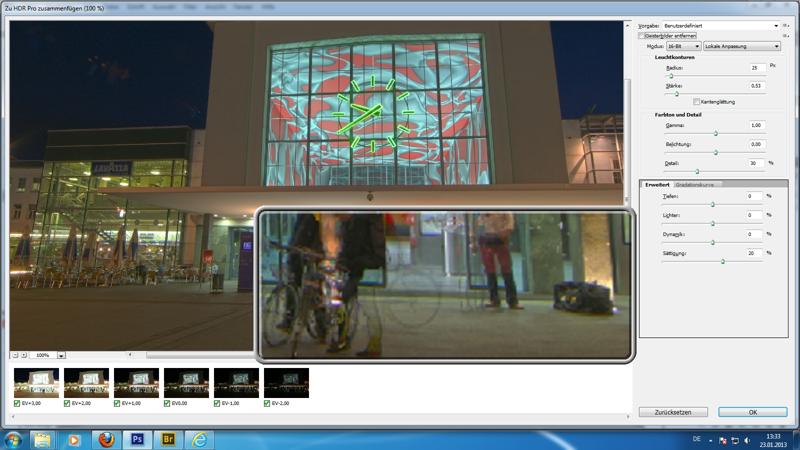Click the Gamma value field
The image size is (800, 450).
coord(758,125)
